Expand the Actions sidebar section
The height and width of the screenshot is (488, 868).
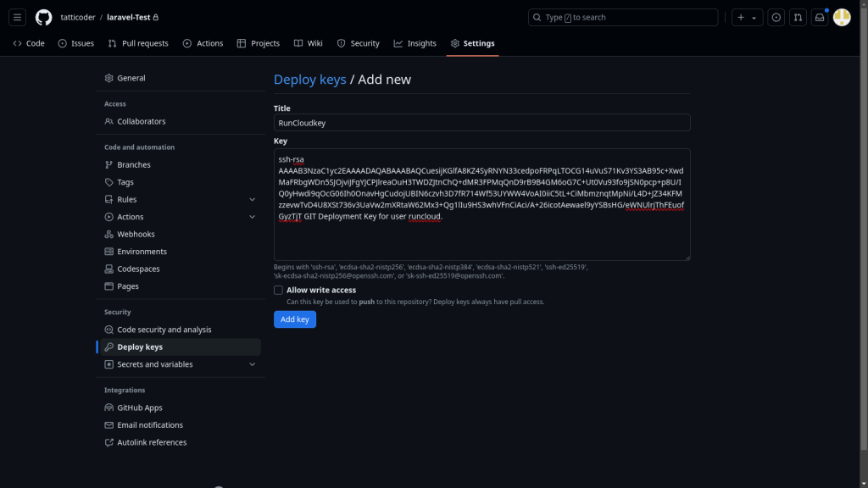(252, 217)
